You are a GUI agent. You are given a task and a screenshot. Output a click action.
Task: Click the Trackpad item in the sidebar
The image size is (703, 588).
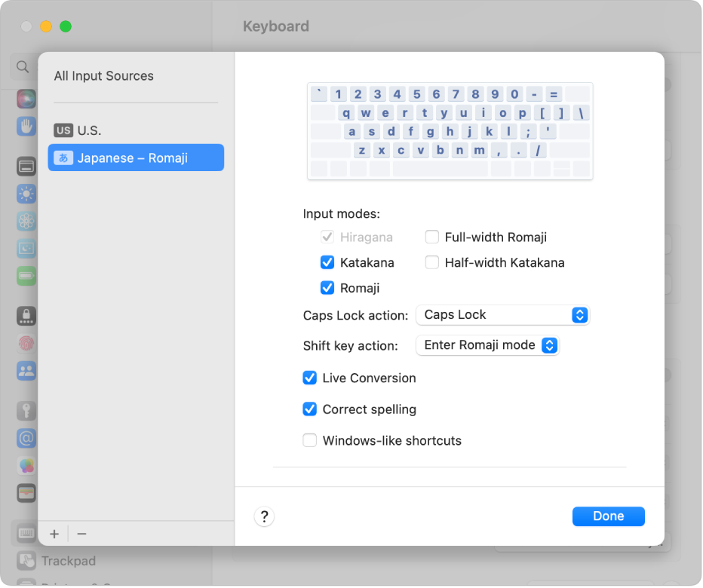(x=68, y=561)
